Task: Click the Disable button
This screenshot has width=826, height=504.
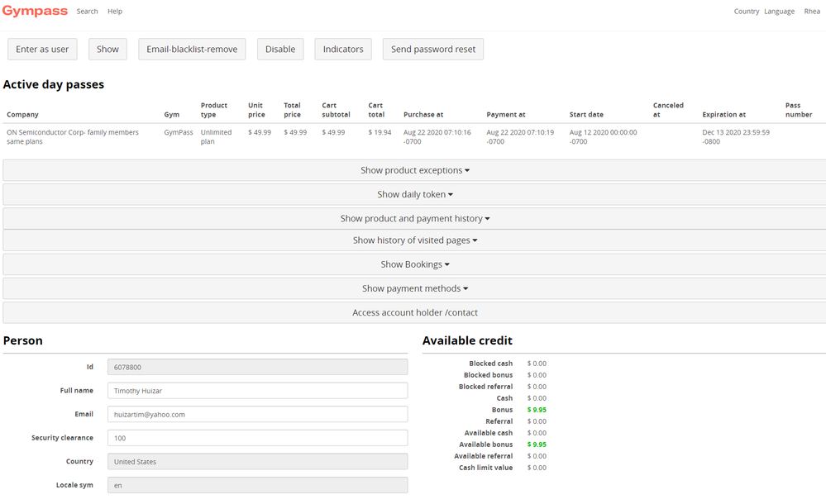Action: tap(280, 50)
